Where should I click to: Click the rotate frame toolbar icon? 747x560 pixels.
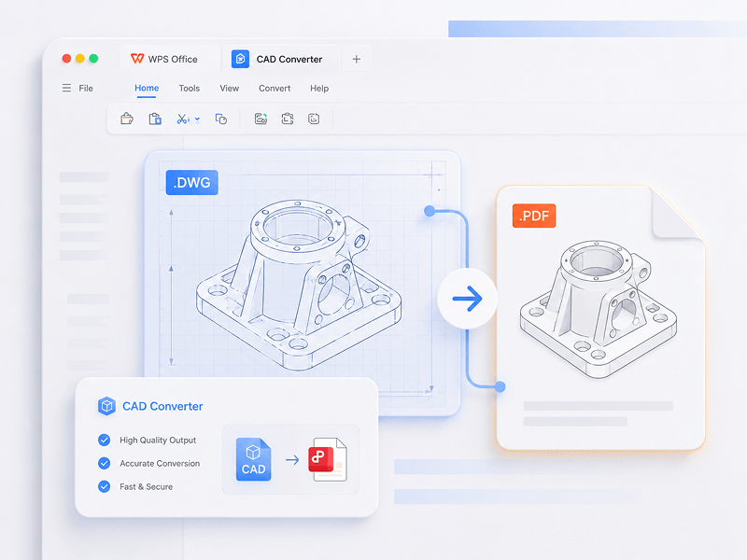point(314,119)
